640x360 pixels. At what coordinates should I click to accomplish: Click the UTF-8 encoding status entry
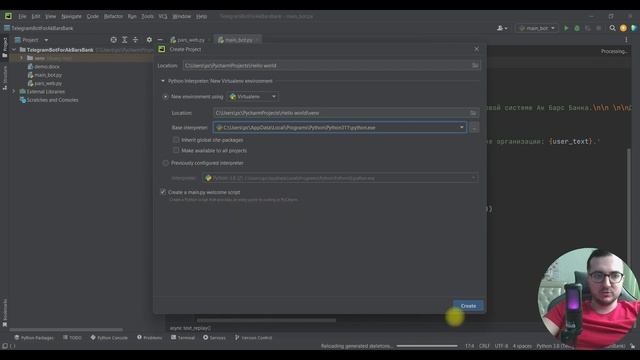click(501, 346)
